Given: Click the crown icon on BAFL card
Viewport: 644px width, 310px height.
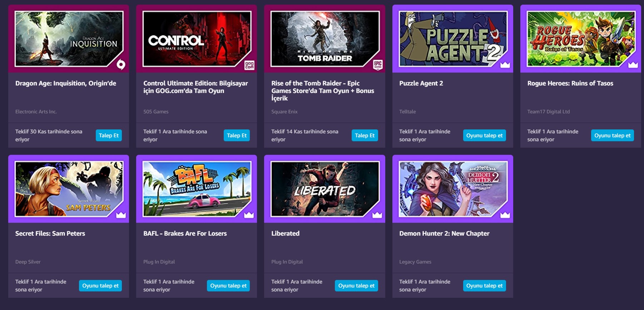Looking at the screenshot, I should [249, 215].
